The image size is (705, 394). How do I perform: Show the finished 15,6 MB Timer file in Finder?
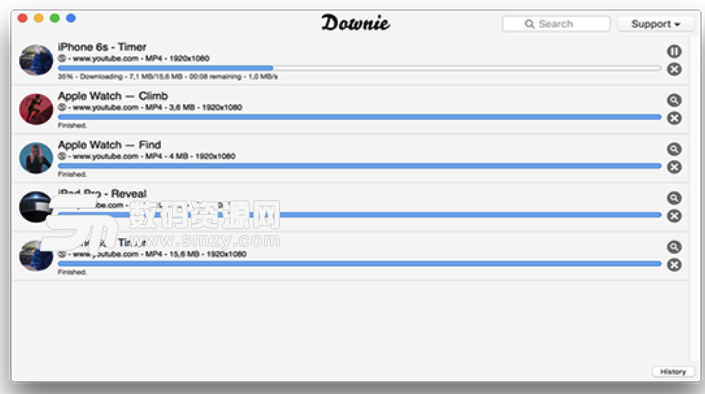coord(674,247)
